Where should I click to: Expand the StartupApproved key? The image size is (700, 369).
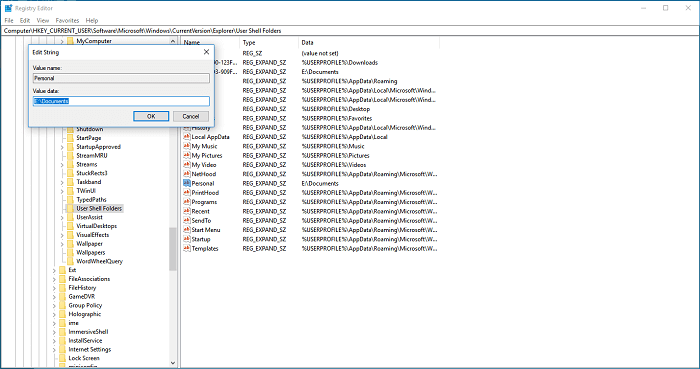coord(62,147)
